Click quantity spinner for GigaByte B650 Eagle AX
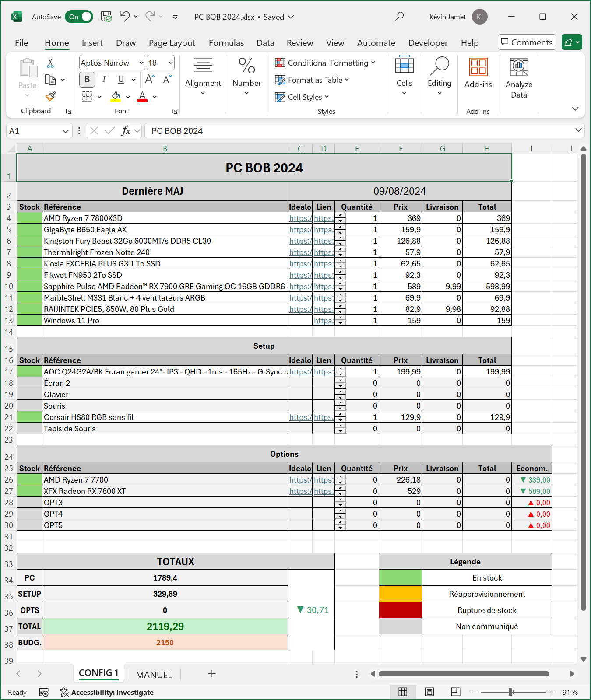This screenshot has height=700, width=591. 341,230
